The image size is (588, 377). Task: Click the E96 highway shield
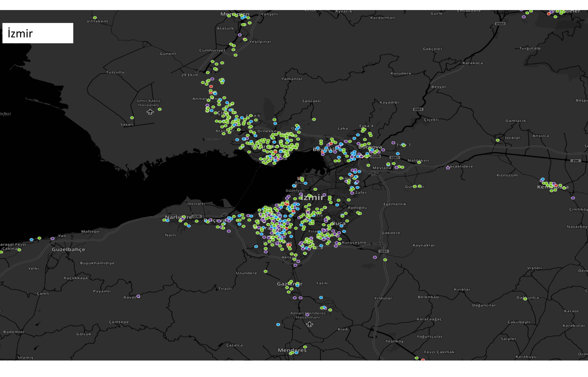tap(576, 161)
